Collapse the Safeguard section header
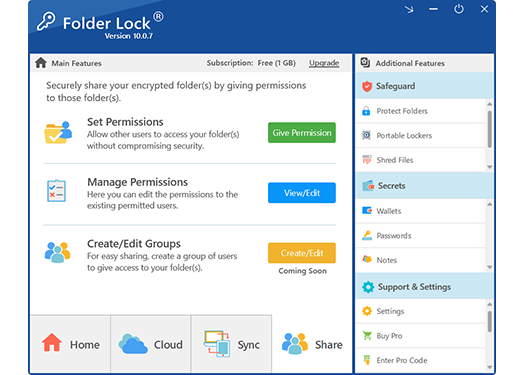This screenshot has width=525, height=375. [x=425, y=86]
